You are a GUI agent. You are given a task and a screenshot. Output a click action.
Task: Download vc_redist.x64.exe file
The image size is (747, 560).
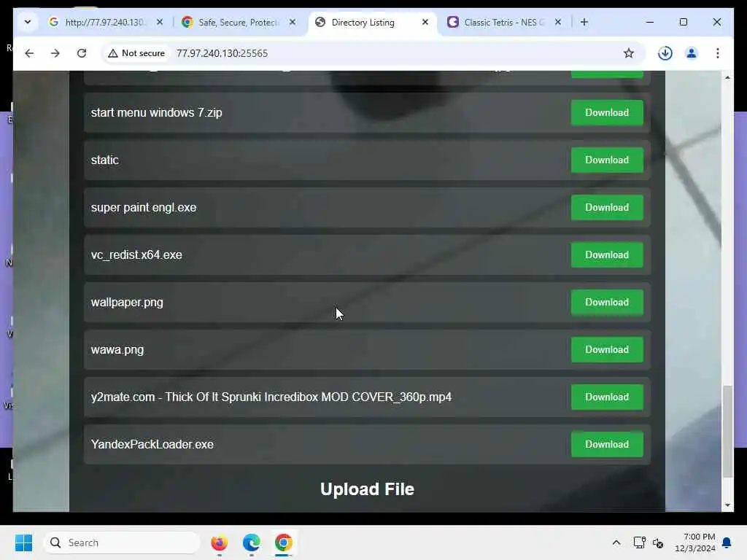[607, 254]
